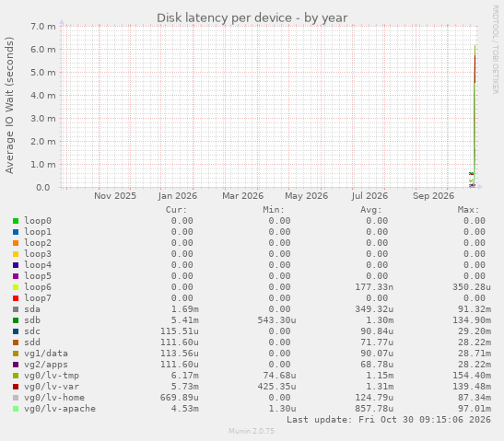Select the vg2/apps legend label
This screenshot has width=504, height=441.
click(x=46, y=365)
